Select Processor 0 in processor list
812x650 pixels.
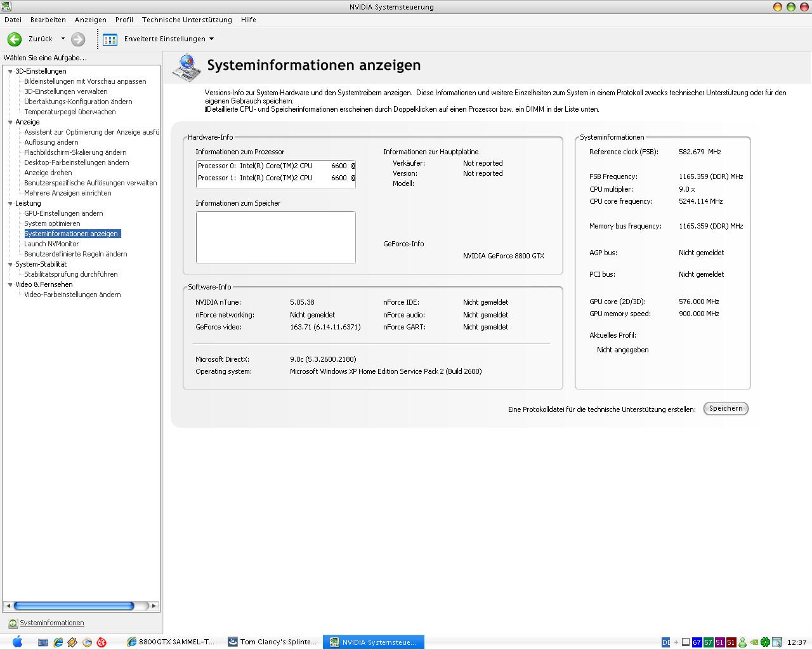(x=276, y=166)
